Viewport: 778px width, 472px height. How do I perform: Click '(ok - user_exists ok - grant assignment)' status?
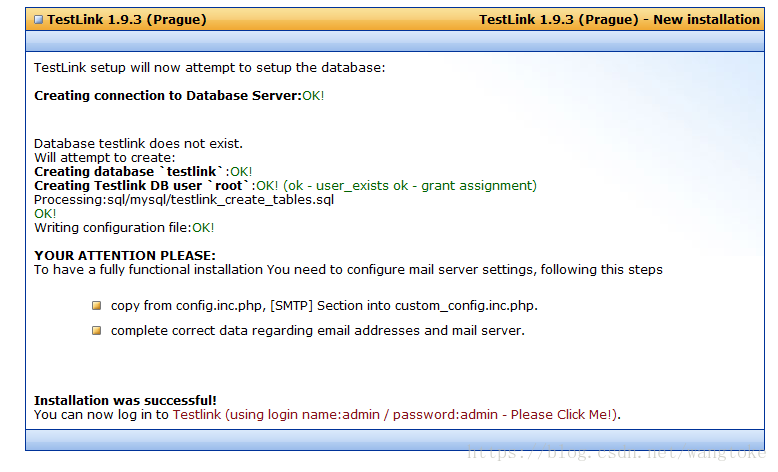pyautogui.click(x=410, y=186)
